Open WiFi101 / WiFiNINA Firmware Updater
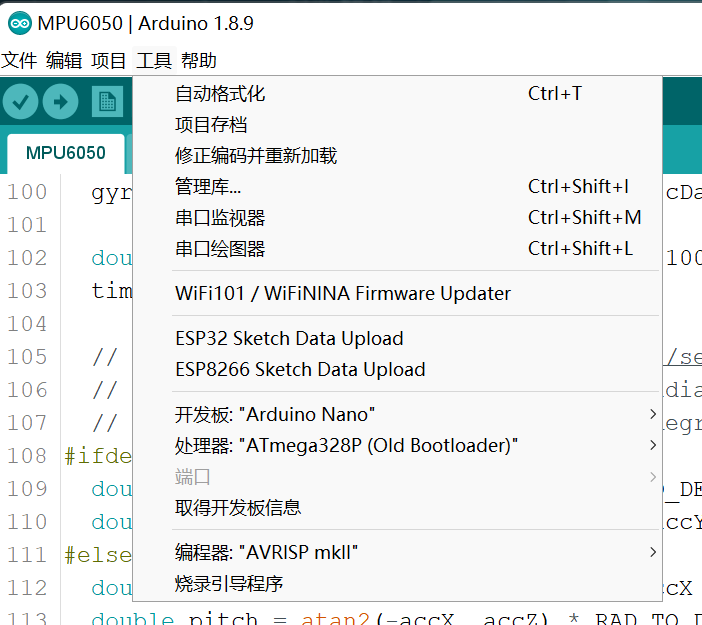 coord(397,294)
